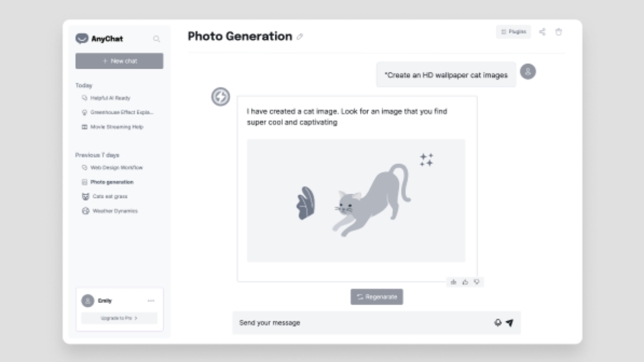Delete chat using trash icon

pyautogui.click(x=559, y=32)
